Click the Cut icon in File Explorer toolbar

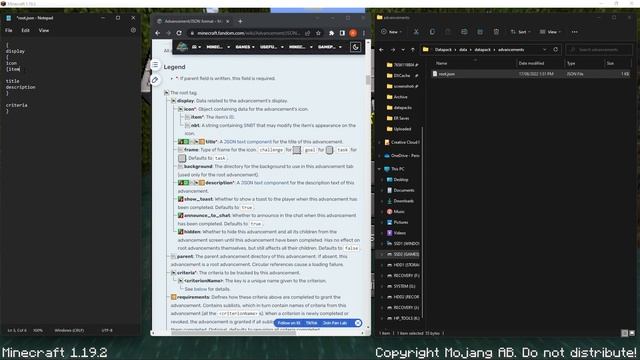[416, 32]
